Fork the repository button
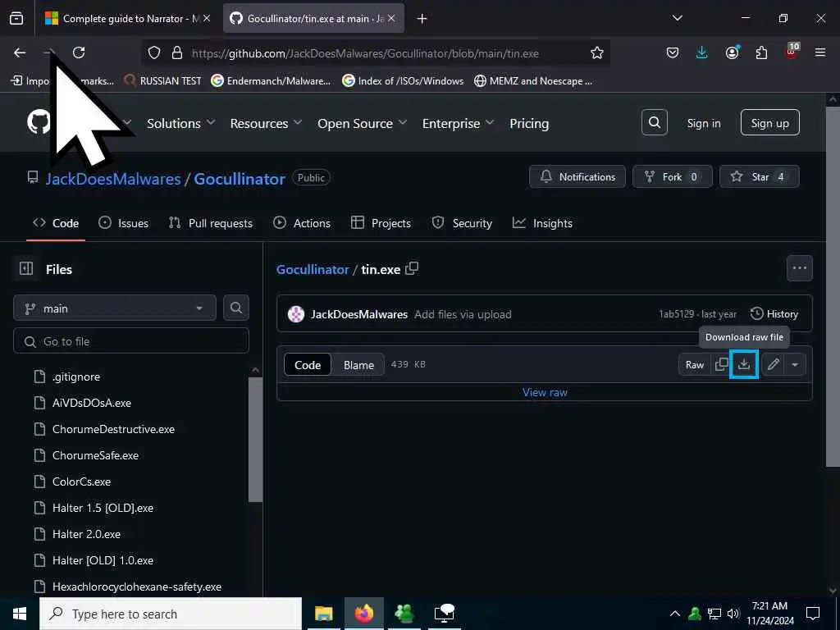840x630 pixels. (x=673, y=177)
